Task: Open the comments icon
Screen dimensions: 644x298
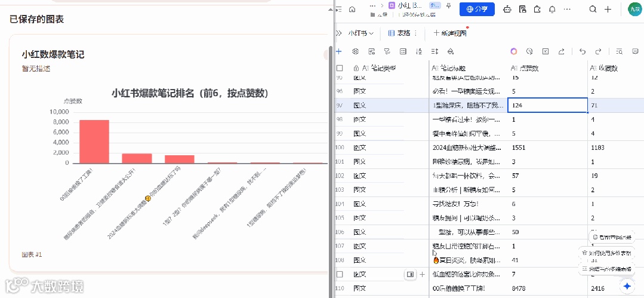Action: click(x=636, y=51)
